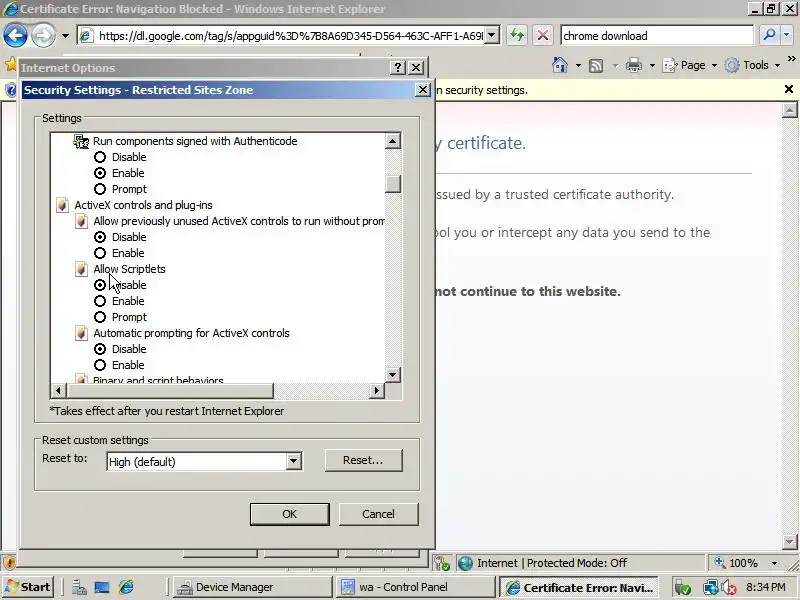Open the Windows Start menu
This screenshot has width=800, height=600.
(29, 587)
